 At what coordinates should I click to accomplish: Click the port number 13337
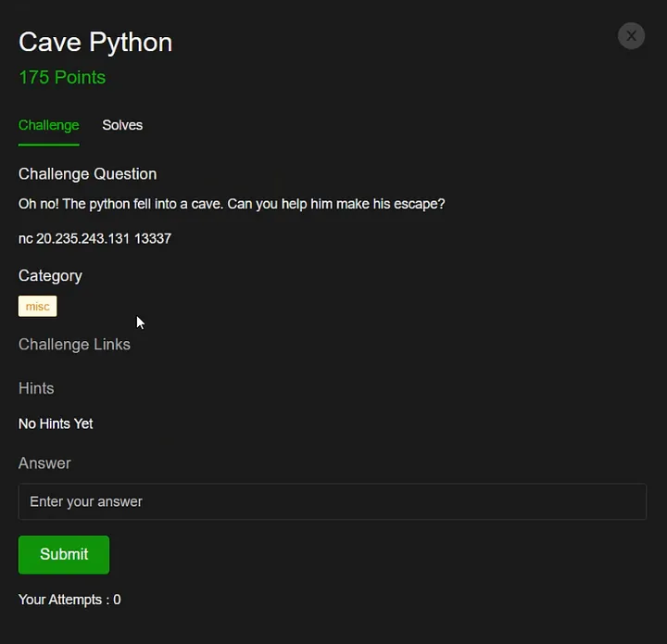pos(153,239)
